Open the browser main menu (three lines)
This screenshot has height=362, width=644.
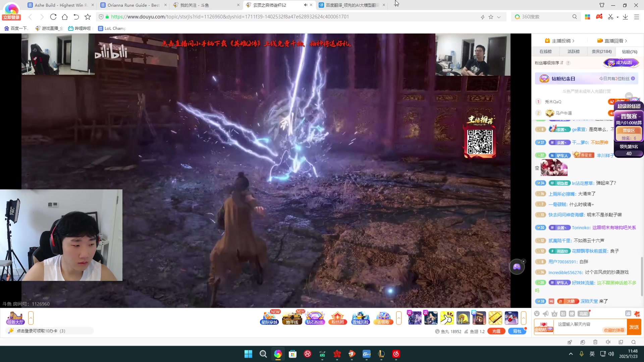click(x=636, y=17)
